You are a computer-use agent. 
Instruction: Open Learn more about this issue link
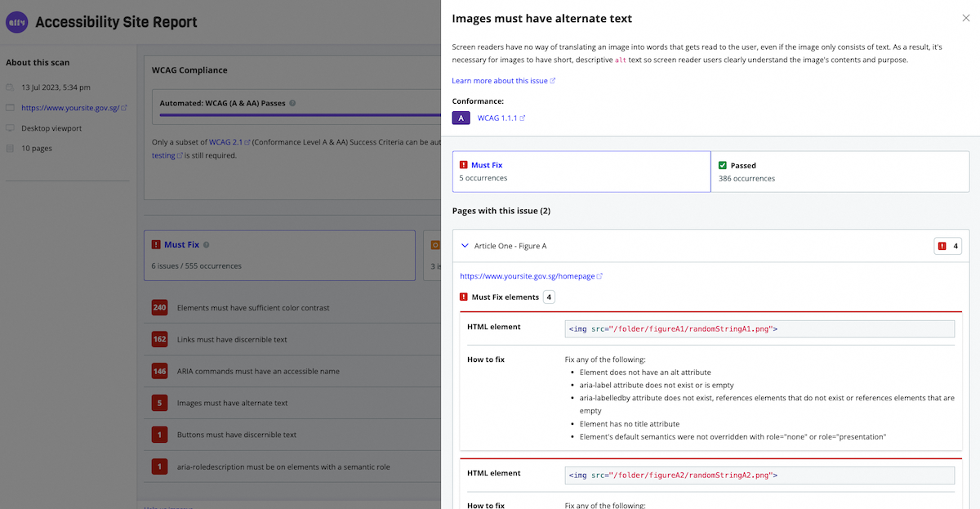504,81
